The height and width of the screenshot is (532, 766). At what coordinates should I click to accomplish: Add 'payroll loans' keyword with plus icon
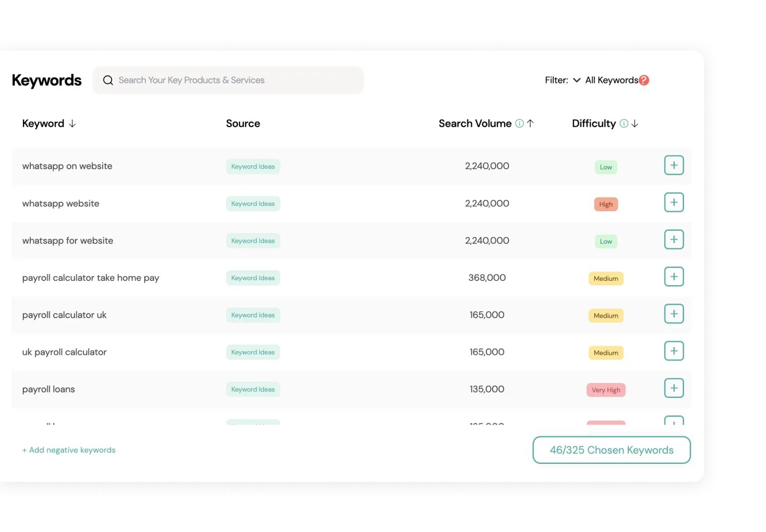coord(673,388)
